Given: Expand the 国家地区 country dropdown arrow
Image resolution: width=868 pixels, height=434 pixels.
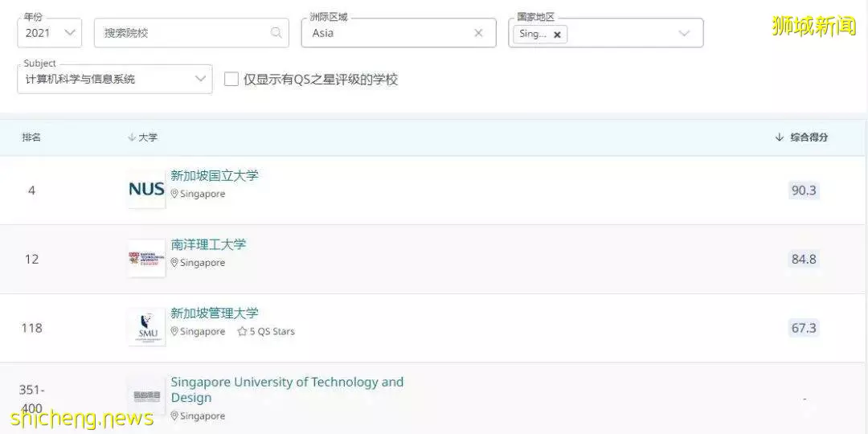Looking at the screenshot, I should 684,33.
